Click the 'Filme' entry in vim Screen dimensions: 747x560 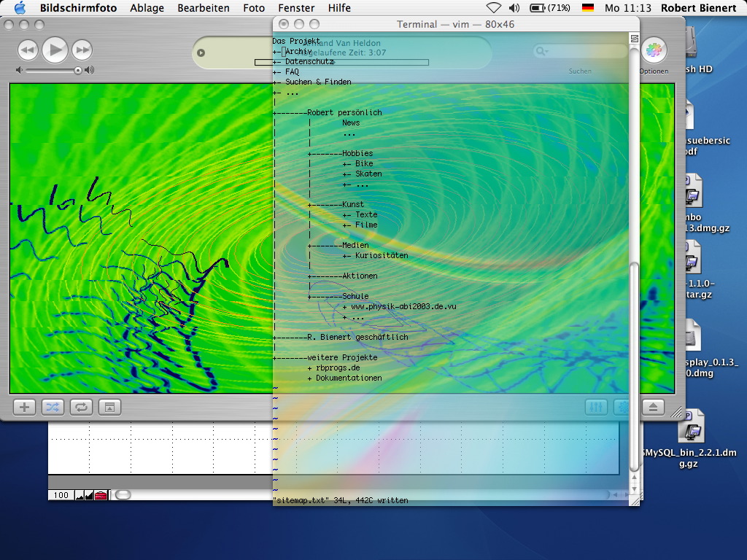[366, 225]
